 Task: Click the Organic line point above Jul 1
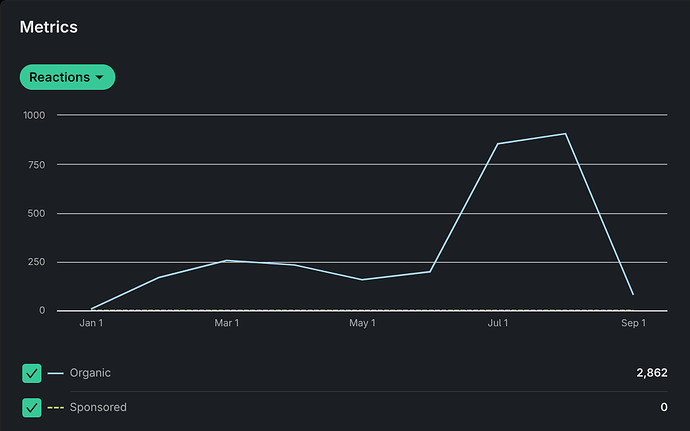497,144
